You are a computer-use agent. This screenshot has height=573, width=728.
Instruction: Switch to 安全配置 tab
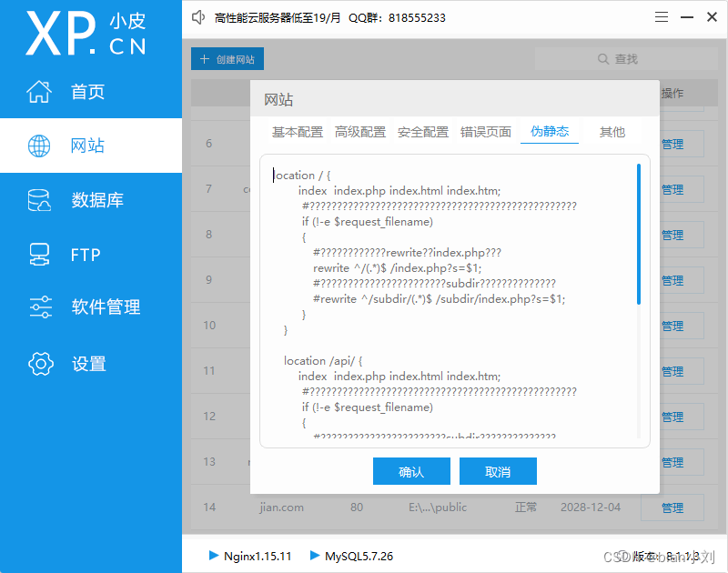coord(423,132)
